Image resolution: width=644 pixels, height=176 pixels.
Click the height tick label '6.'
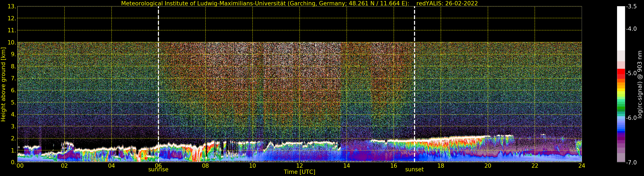pyautogui.click(x=13, y=90)
